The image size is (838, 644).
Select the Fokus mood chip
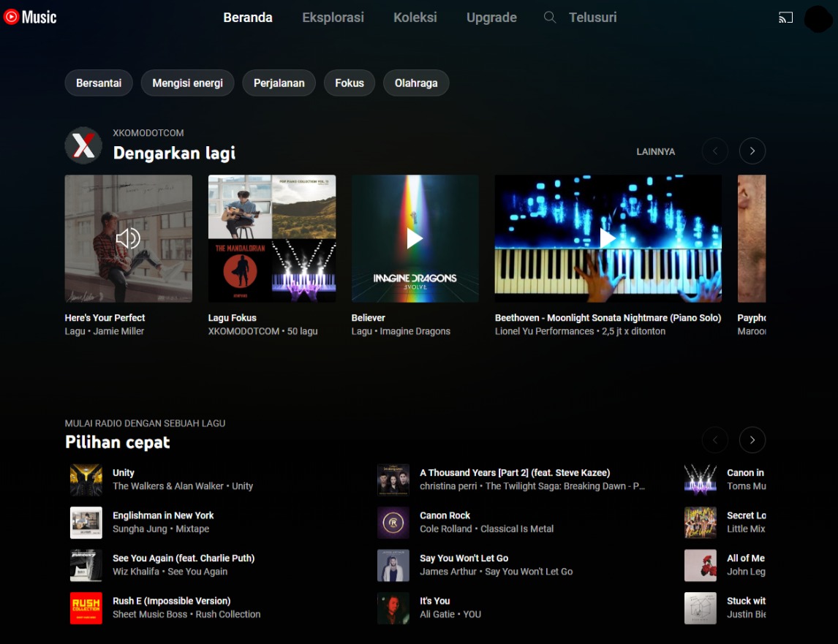350,83
